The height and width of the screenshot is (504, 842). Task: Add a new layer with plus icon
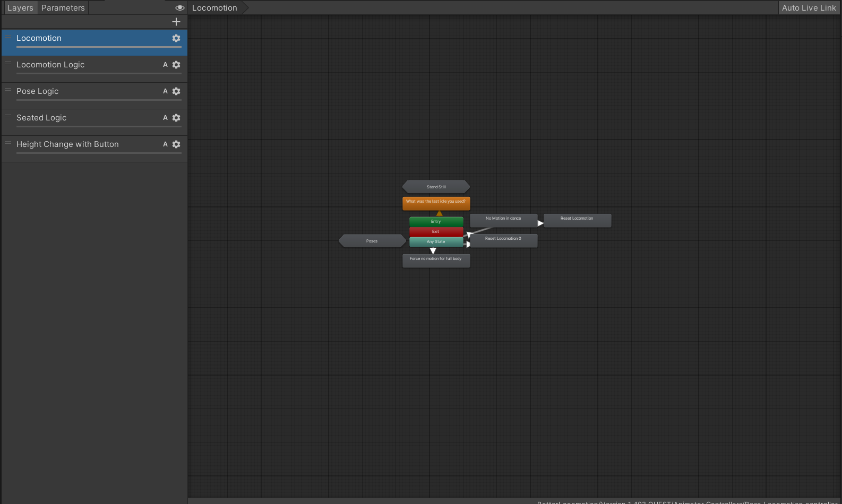pos(176,22)
